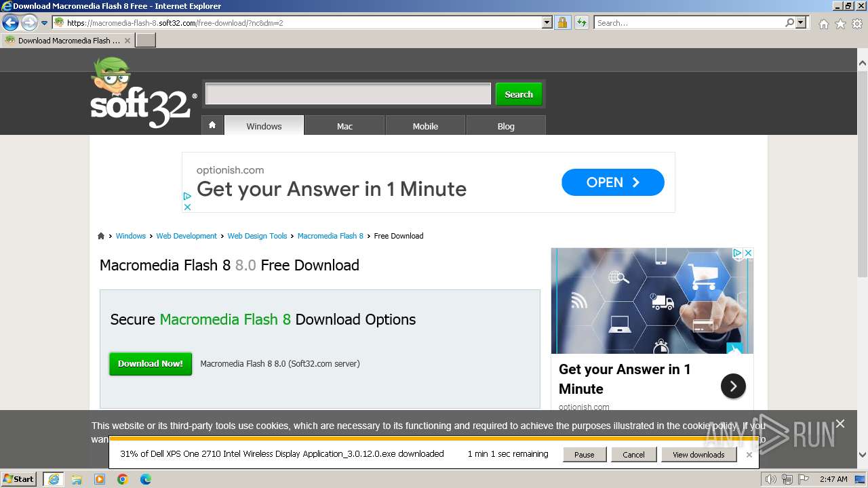
Task: Open the Soft32 home icon tab
Action: point(212,125)
